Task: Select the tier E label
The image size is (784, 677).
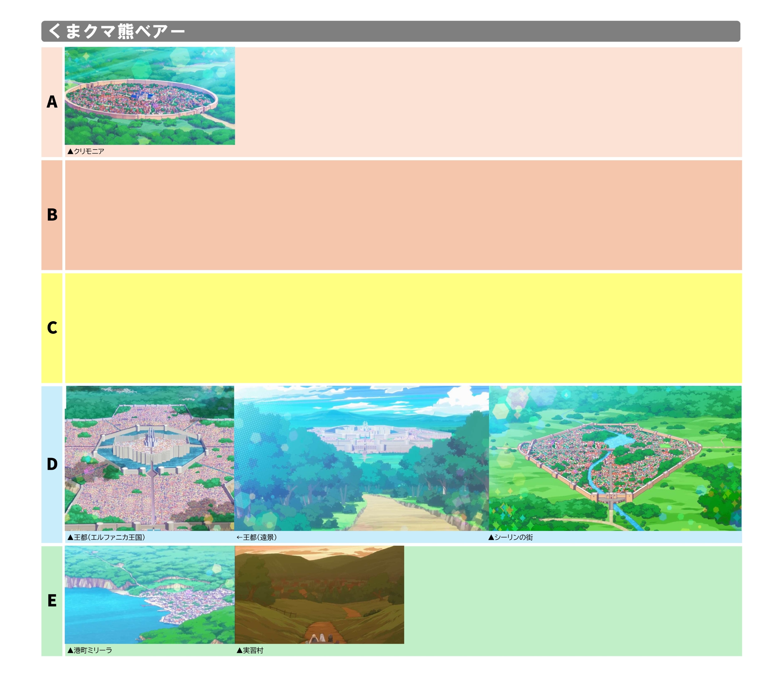Action: [x=52, y=601]
